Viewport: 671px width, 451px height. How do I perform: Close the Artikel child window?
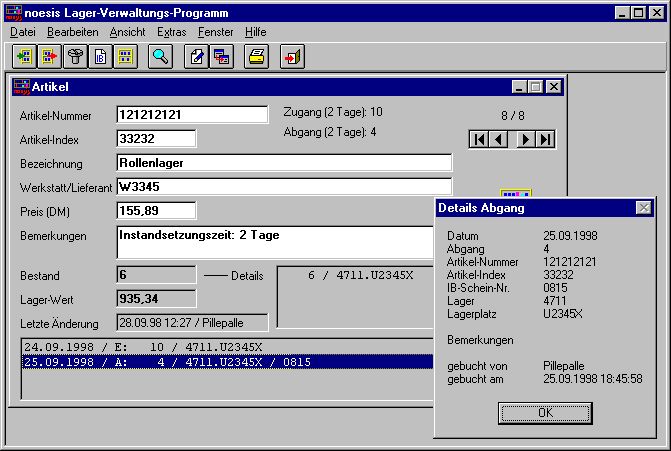click(554, 87)
